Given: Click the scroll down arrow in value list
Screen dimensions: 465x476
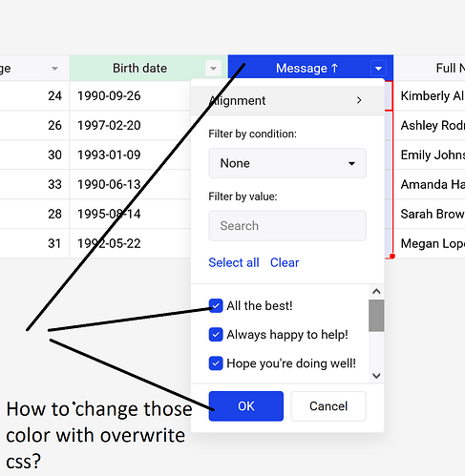Looking at the screenshot, I should pos(376,376).
